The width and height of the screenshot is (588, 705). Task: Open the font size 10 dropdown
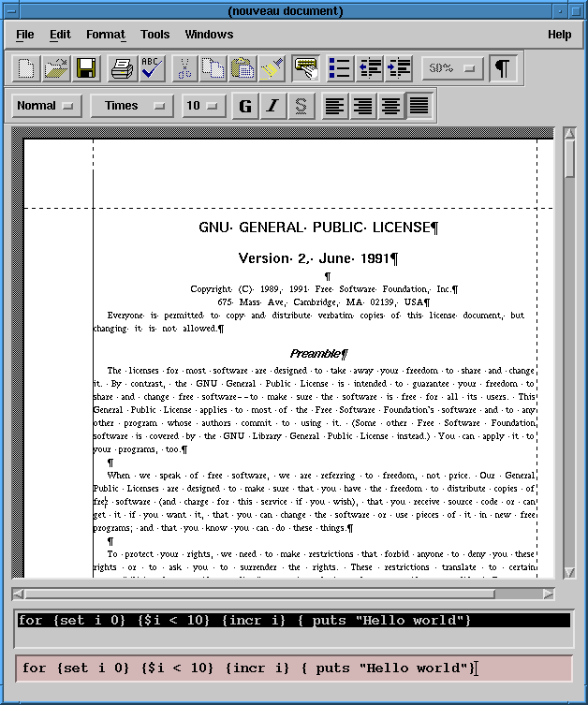pyautogui.click(x=203, y=106)
